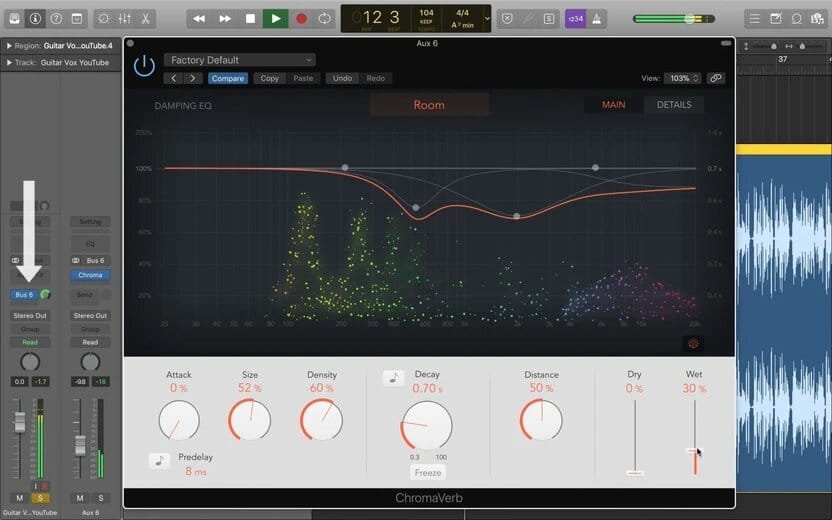Click the Attack knob

179,420
